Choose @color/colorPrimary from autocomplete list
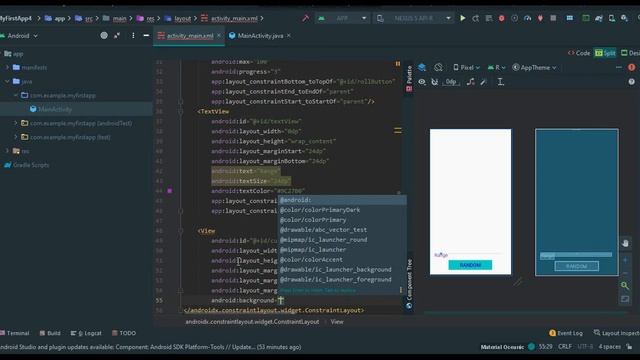Viewport: 640px width, 360px height. [342, 220]
